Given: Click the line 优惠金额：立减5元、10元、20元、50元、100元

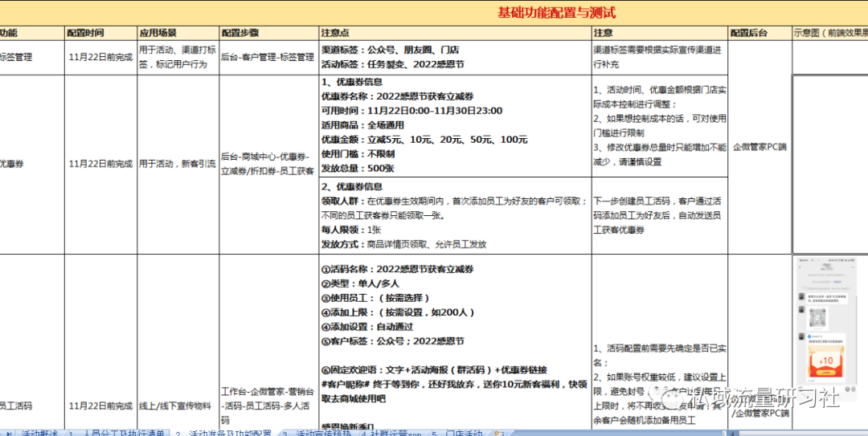Looking at the screenshot, I should click(424, 140).
